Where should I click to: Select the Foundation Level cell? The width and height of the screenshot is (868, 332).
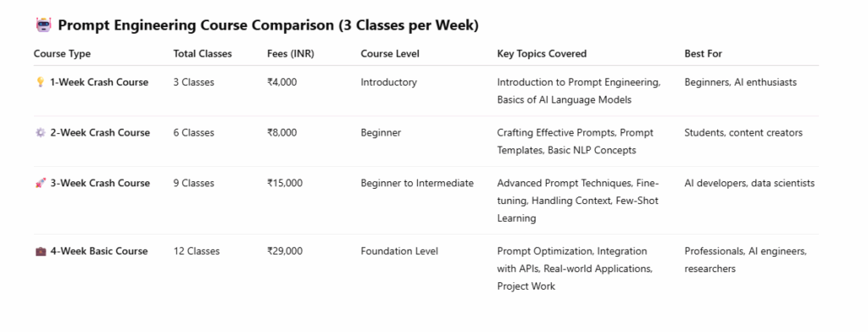(x=399, y=252)
